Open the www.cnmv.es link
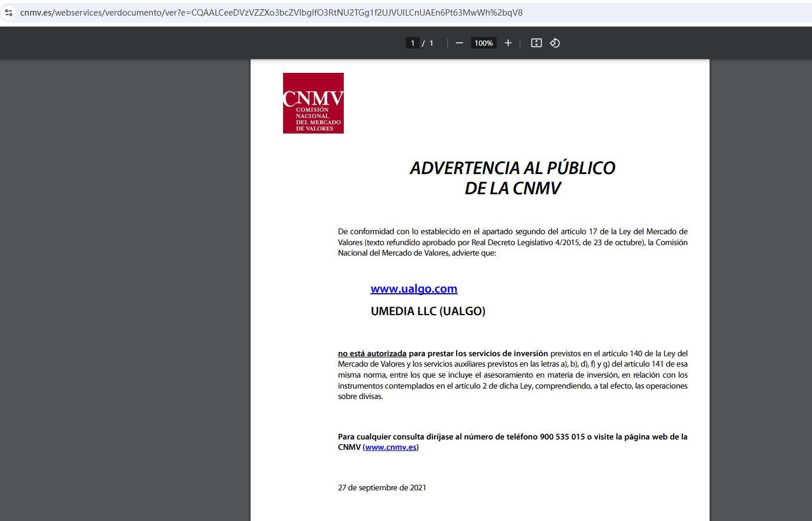 click(x=391, y=447)
